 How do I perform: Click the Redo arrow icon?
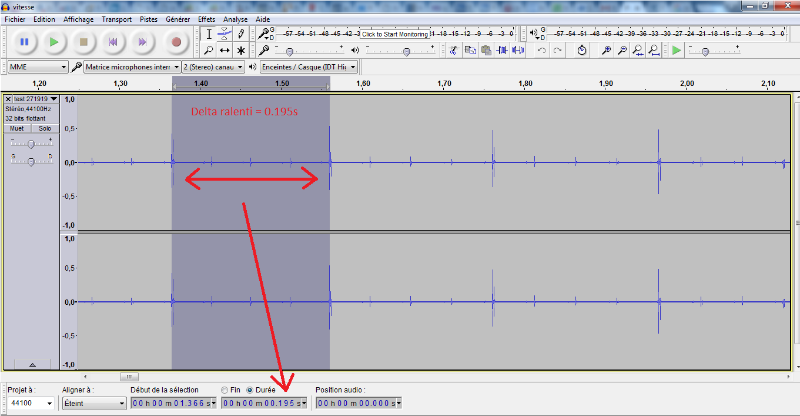coord(558,50)
